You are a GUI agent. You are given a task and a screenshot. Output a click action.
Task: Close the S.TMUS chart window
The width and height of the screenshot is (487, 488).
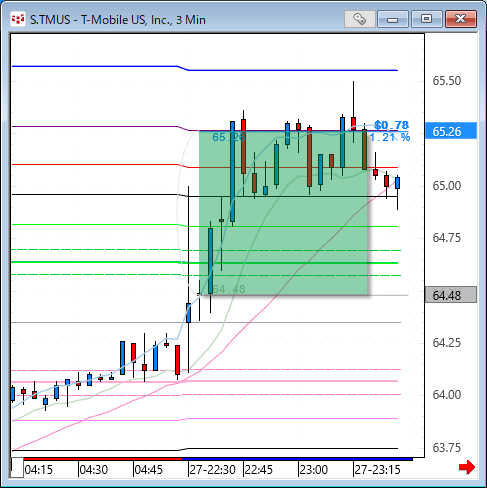[461, 19]
